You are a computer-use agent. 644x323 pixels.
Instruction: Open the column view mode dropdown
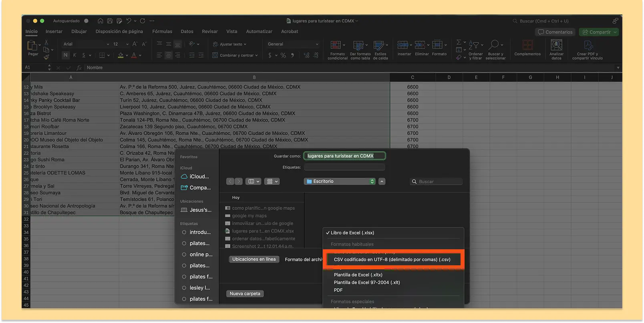tap(253, 182)
